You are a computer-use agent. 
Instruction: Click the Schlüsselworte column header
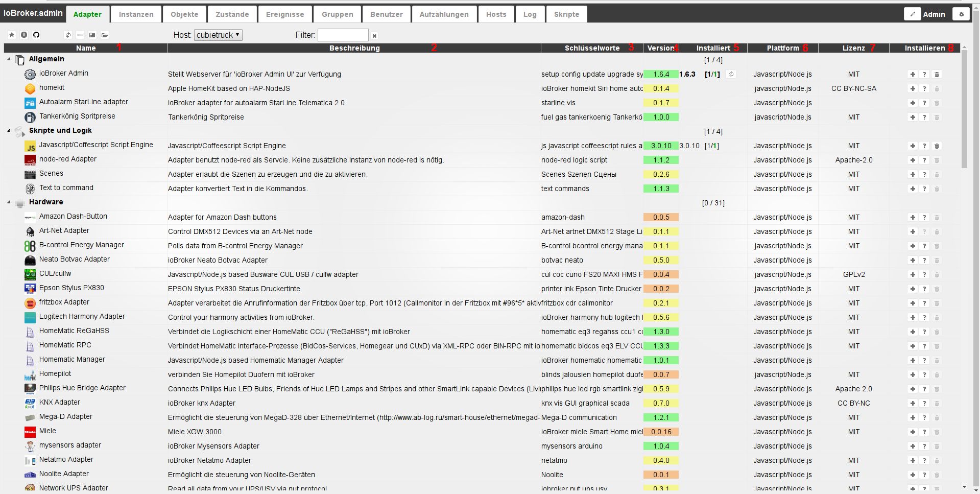(592, 48)
